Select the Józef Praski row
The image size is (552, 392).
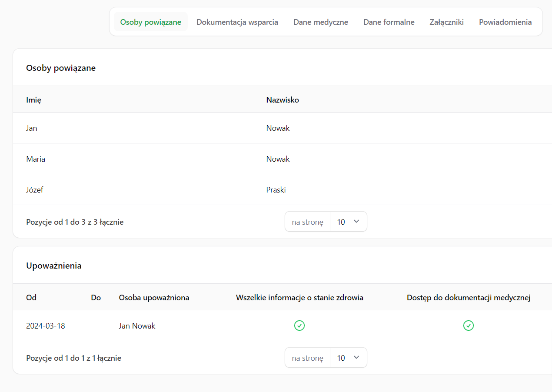tap(35, 190)
